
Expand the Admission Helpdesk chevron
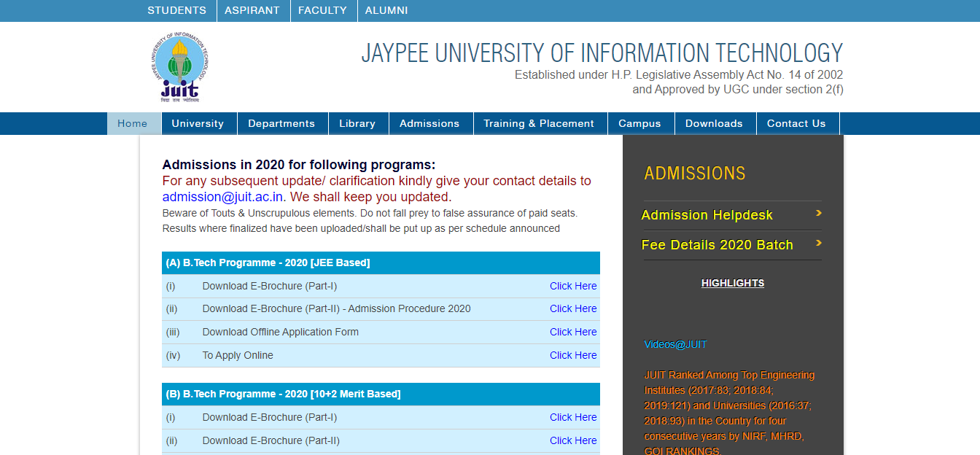point(818,215)
